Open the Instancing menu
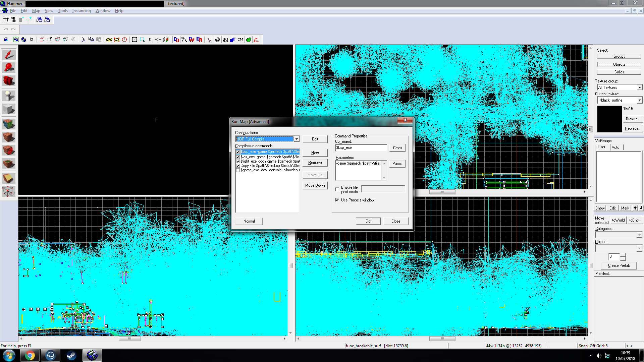The height and width of the screenshot is (362, 644). tap(82, 11)
